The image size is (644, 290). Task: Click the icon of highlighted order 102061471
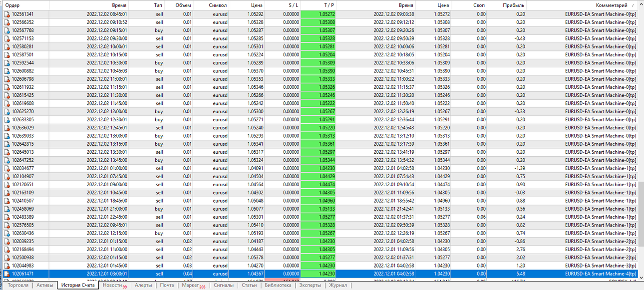point(7,274)
